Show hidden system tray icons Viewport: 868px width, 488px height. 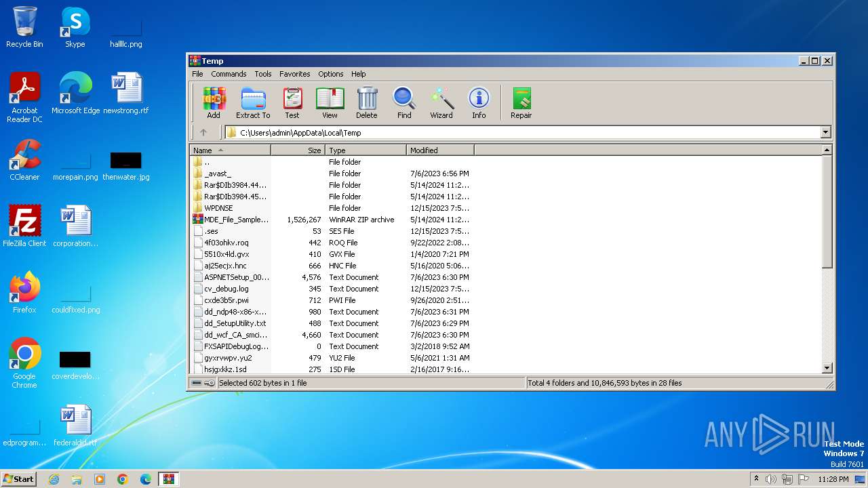(x=756, y=479)
